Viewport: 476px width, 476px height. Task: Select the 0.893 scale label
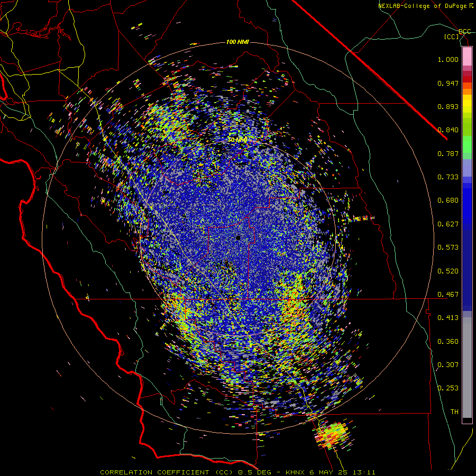(448, 106)
